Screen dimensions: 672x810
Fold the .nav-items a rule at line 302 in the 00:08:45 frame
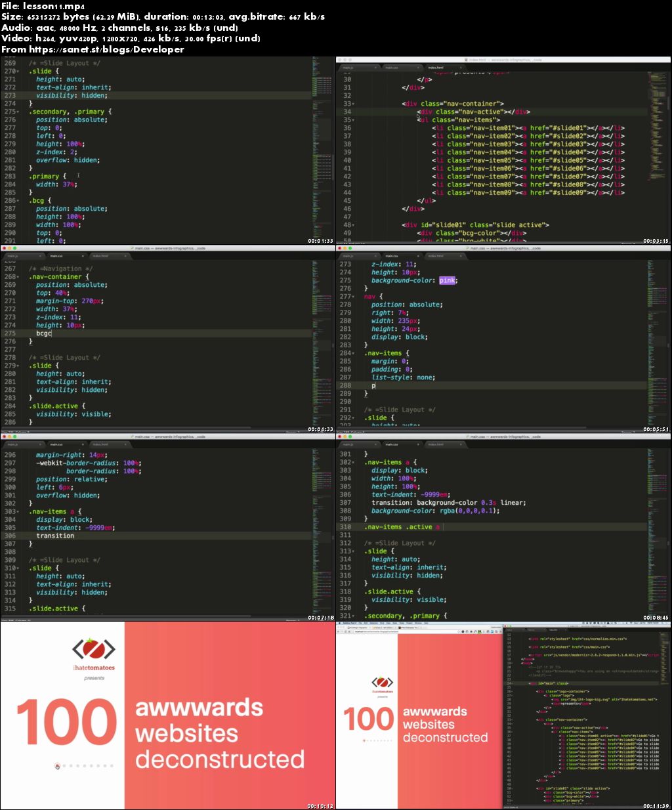pyautogui.click(x=354, y=462)
